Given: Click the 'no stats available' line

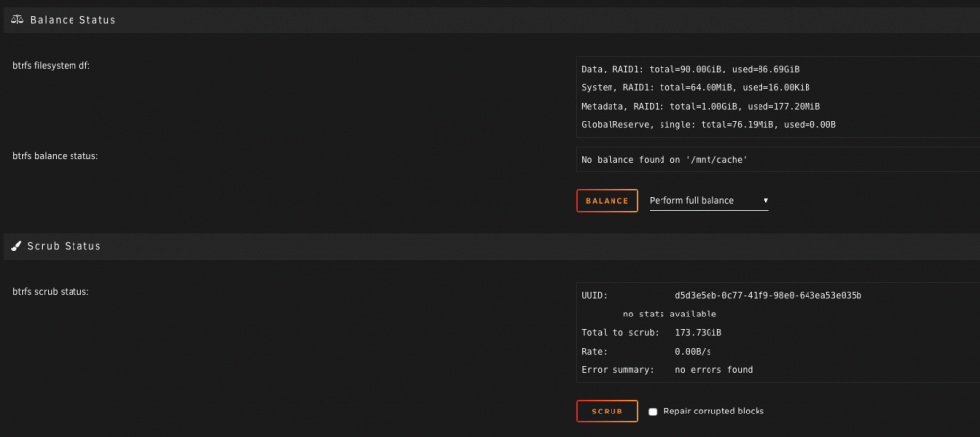Looking at the screenshot, I should [x=669, y=314].
